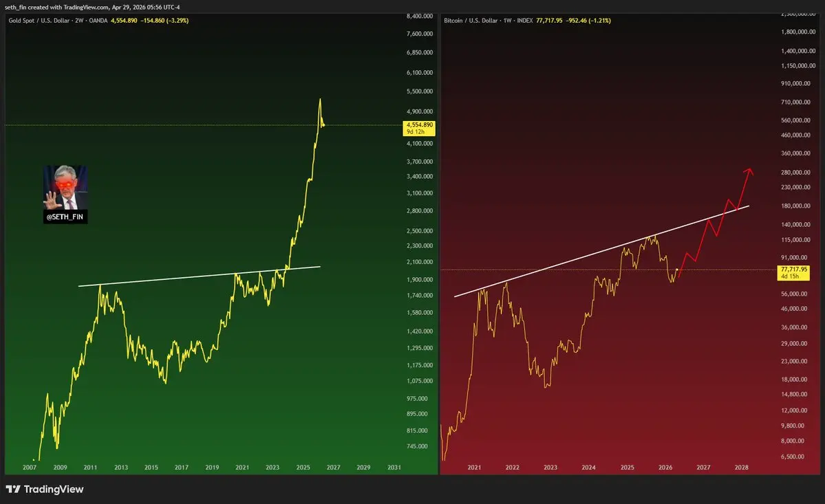The height and width of the screenshot is (504, 825).
Task: Click 180,000.00 on the bitcoin price scale
Action: (x=795, y=206)
